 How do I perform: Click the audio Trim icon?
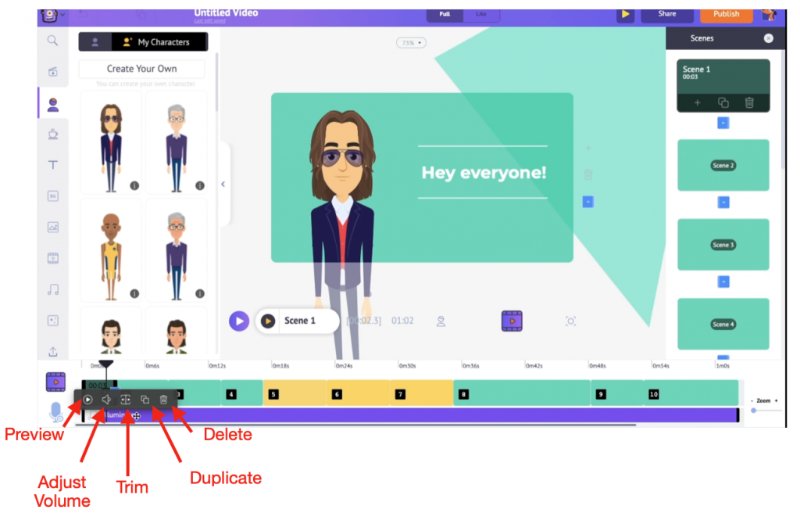(126, 399)
